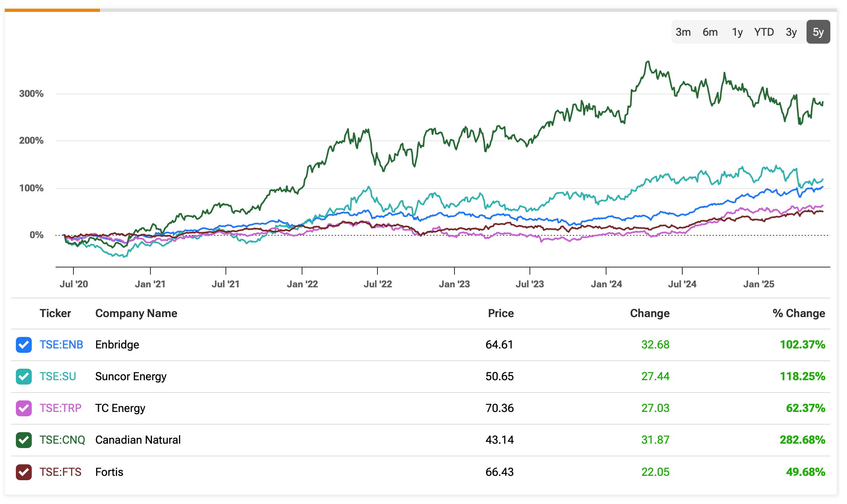Click the Company Name column header
This screenshot has width=847, height=504.
(x=136, y=314)
